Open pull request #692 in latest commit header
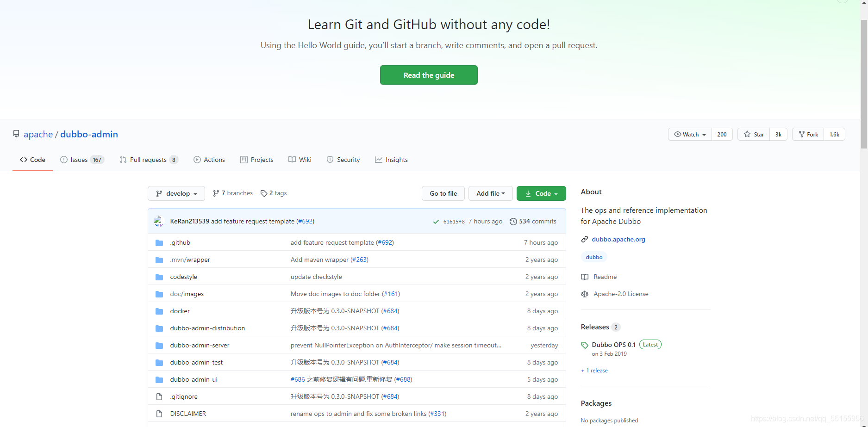Viewport: 868px width, 427px height. tap(305, 221)
